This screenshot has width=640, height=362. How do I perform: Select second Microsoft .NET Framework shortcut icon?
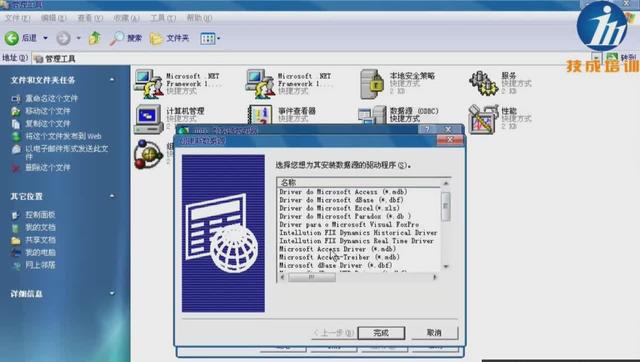pyautogui.click(x=260, y=84)
